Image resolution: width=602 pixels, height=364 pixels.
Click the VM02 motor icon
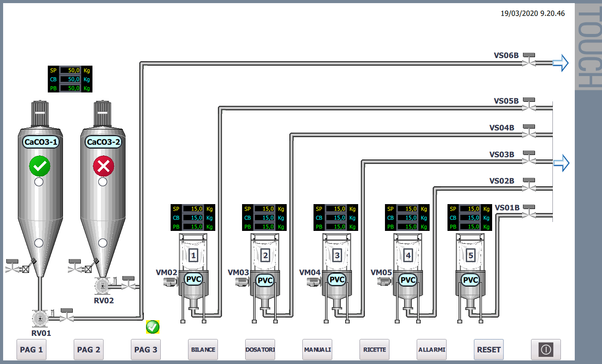170,281
